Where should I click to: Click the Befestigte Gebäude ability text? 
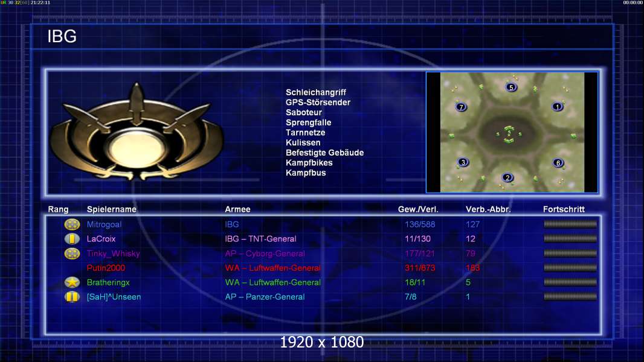click(324, 153)
